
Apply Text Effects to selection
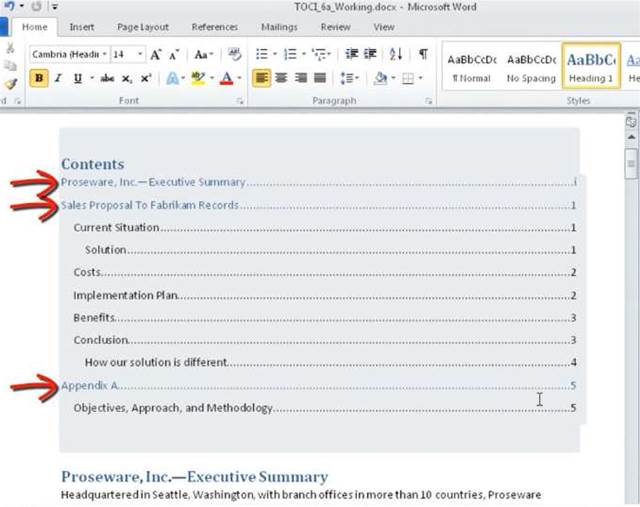click(x=173, y=78)
